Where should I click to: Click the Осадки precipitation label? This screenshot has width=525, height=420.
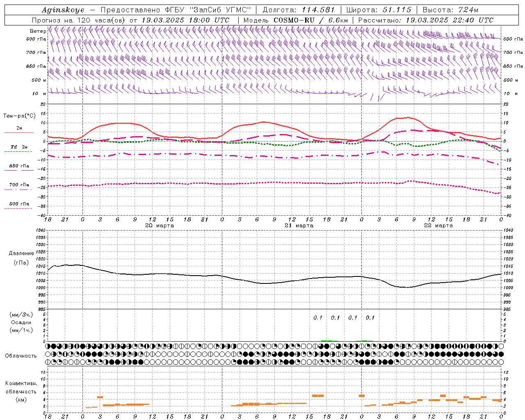pos(21,322)
